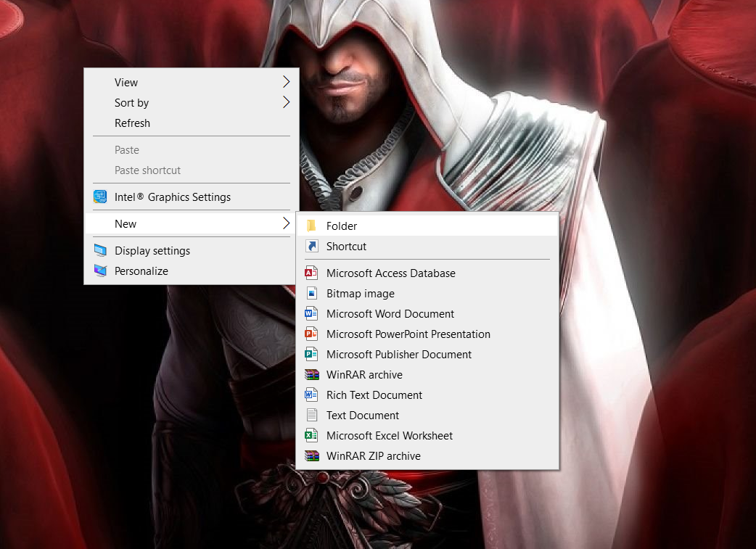
Task: Expand the Sort by submenu arrow
Action: [286, 102]
